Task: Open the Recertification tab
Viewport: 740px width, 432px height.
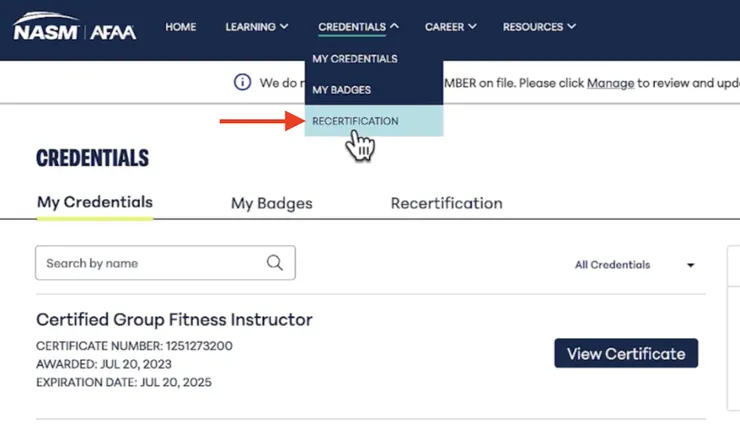Action: (446, 203)
